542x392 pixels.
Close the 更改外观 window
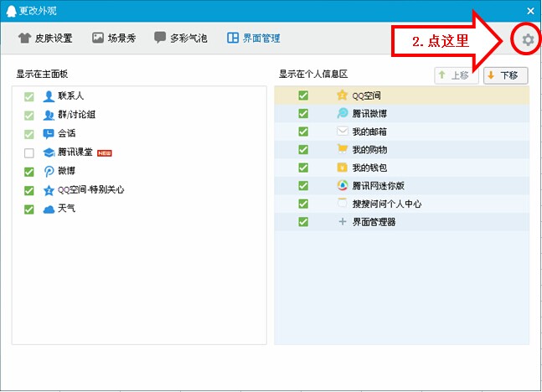click(x=530, y=11)
